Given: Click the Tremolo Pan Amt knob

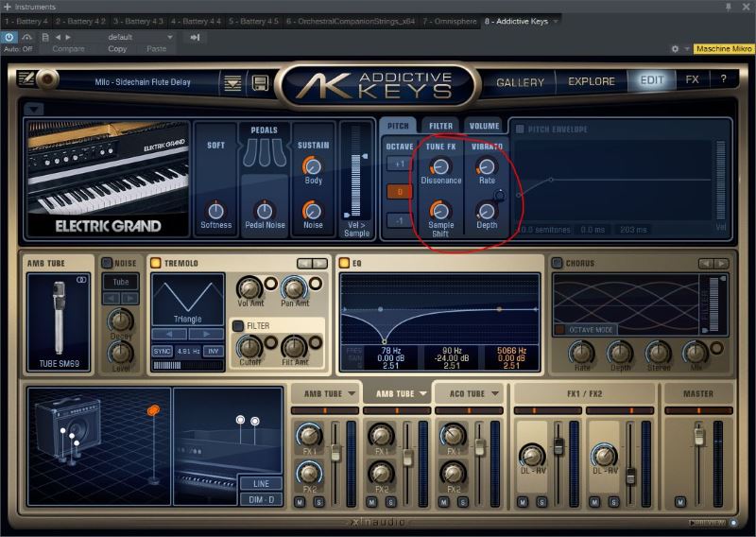Looking at the screenshot, I should tap(294, 288).
